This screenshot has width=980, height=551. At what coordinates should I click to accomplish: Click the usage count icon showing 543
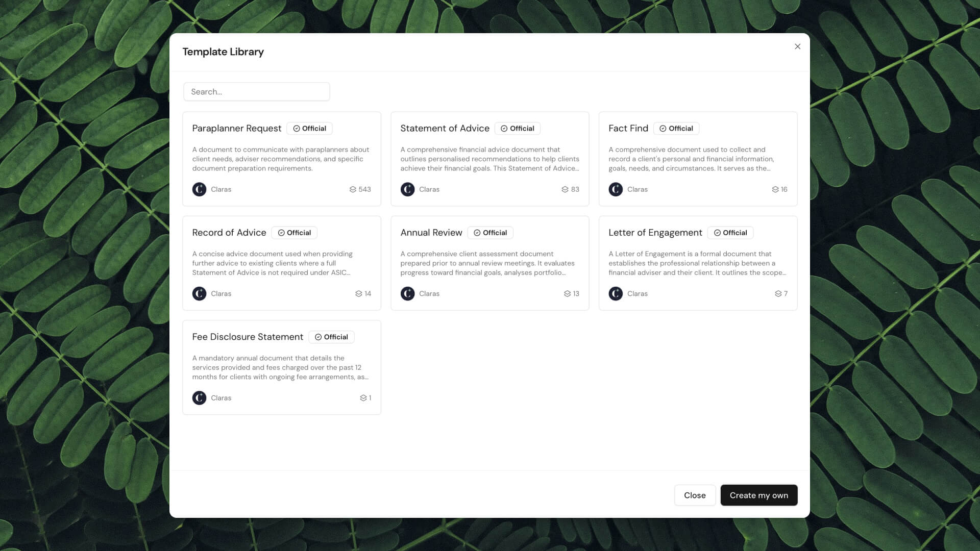tap(353, 189)
